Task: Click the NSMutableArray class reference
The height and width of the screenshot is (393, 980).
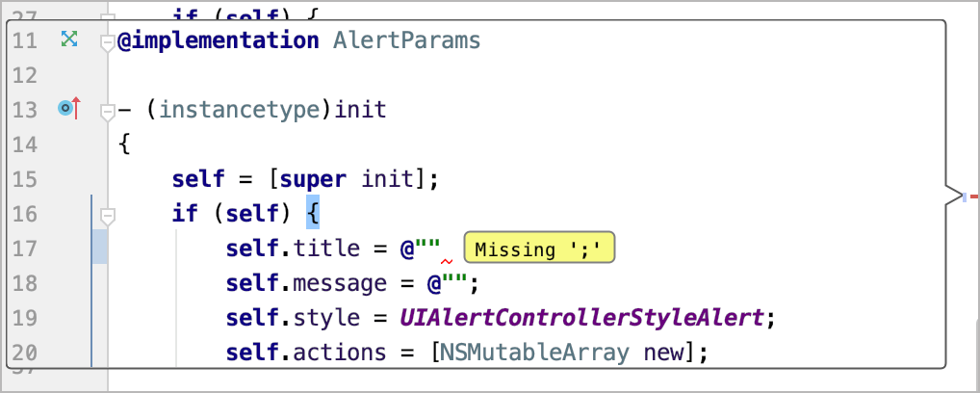Action: pos(534,353)
